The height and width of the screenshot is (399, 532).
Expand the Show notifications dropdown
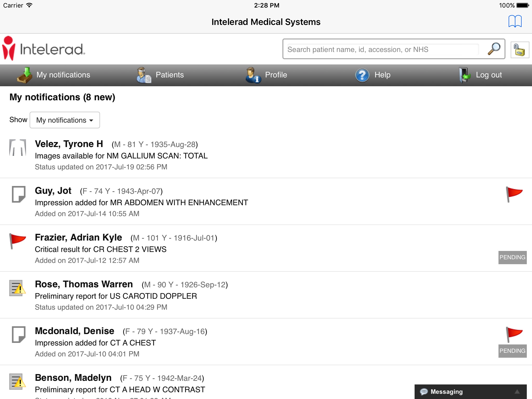pos(65,120)
